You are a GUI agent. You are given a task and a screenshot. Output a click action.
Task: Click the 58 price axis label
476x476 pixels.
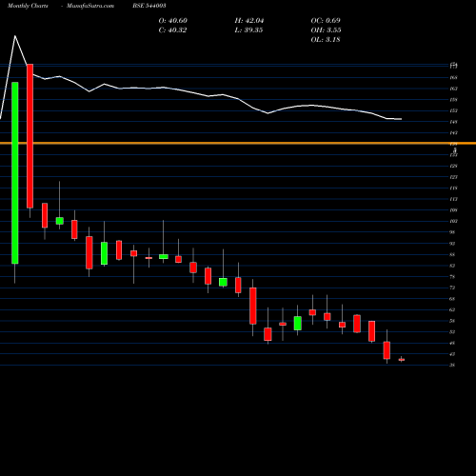[x=452, y=321]
